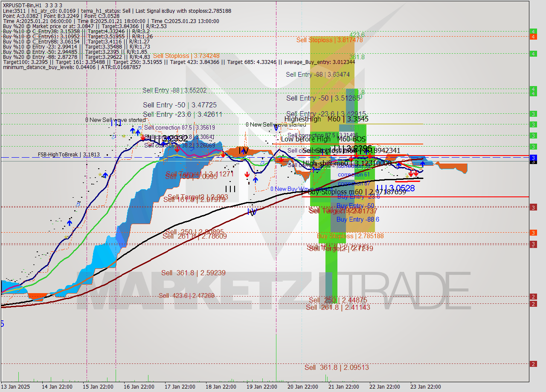Image resolution: width=546 pixels, height=392 pixels.
Task: Click the Point A:3.0382 info line
Action: click(x=61, y=16)
